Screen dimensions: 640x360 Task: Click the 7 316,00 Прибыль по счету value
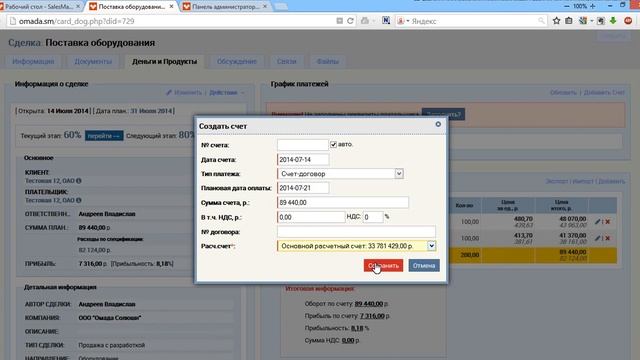click(x=372, y=316)
